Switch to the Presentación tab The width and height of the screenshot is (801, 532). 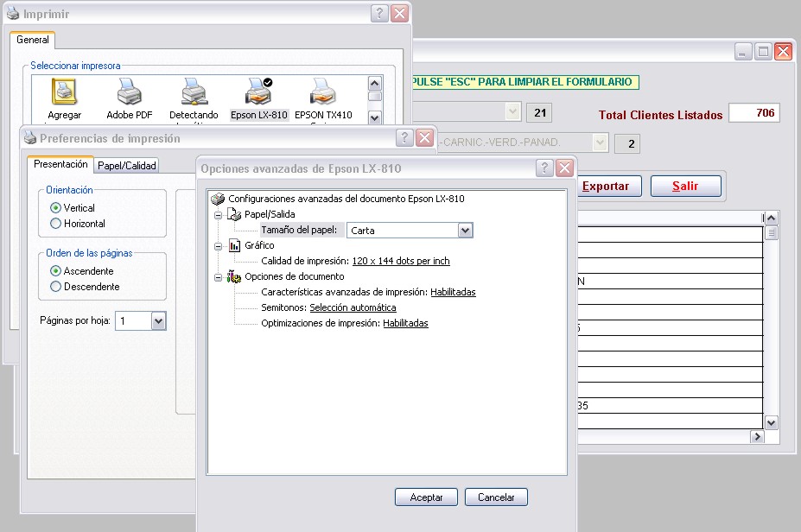[x=60, y=164]
